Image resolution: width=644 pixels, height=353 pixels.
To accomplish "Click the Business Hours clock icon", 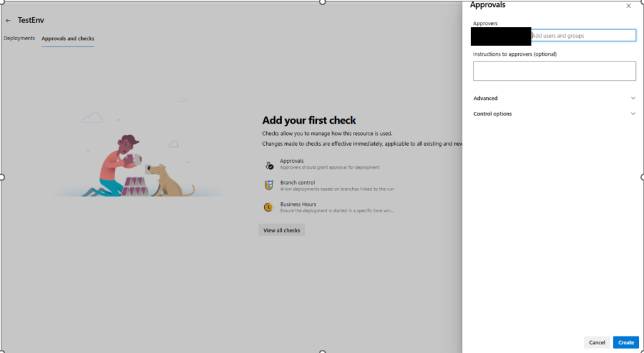I will click(269, 207).
